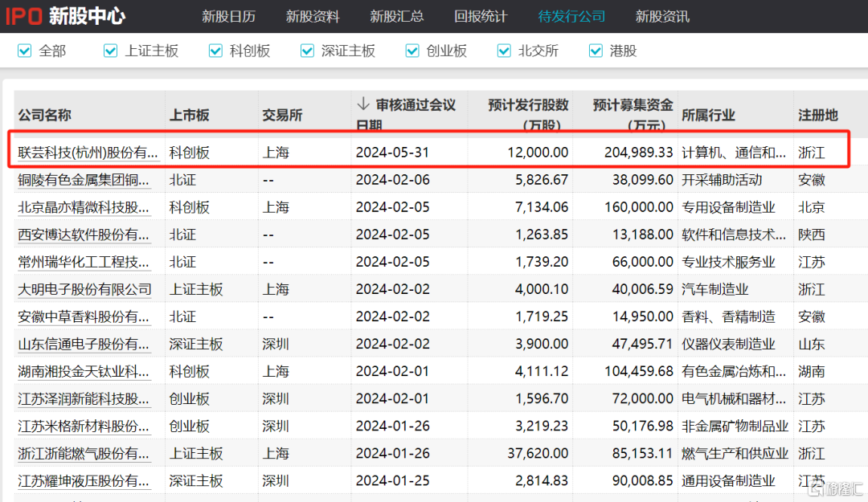
Task: Sort by the 上市板 column header
Action: [190, 115]
